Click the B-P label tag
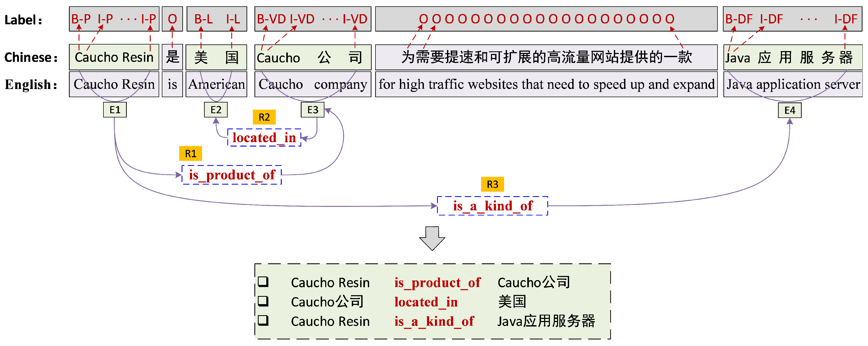Image resolution: width=868 pixels, height=346 pixels. tap(81, 19)
